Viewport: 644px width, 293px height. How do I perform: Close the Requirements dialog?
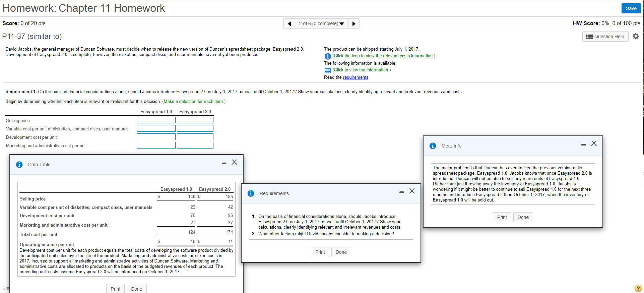click(412, 191)
